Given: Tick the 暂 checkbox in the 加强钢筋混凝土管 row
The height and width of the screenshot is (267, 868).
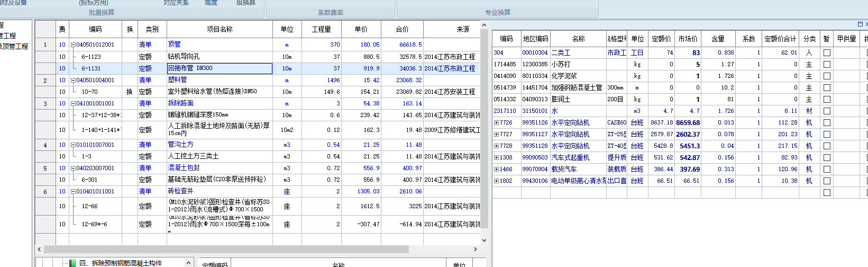Looking at the screenshot, I should [x=827, y=87].
